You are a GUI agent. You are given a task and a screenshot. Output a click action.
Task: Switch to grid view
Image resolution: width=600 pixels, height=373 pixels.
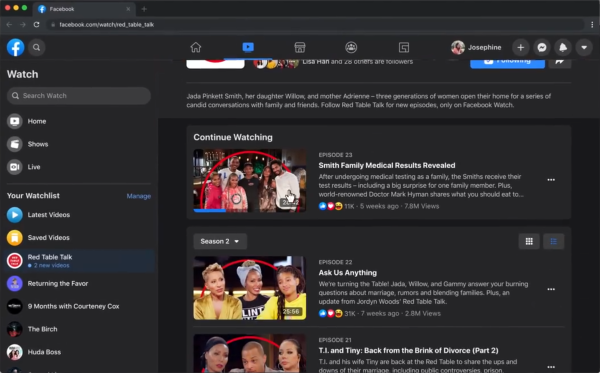[529, 241]
